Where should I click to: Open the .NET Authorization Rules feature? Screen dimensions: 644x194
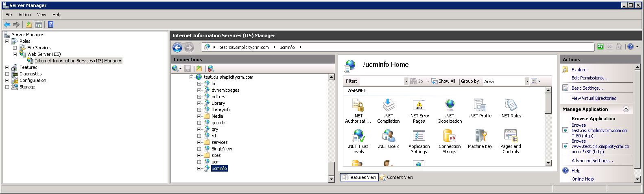[x=358, y=111]
